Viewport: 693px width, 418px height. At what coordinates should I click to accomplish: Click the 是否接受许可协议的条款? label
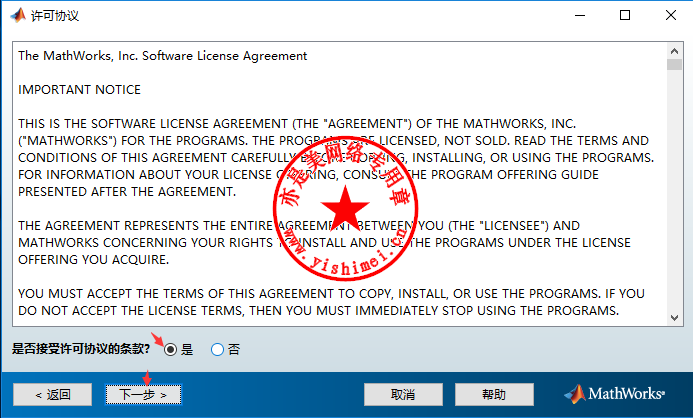coord(81,349)
